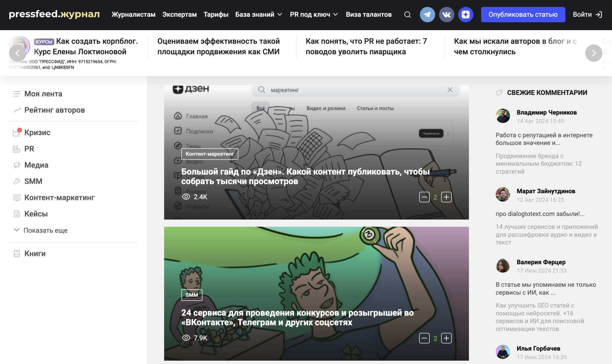Screen dimensions: 612x364
Task: Expand the База знаний dropdown
Action: pyautogui.click(x=258, y=15)
